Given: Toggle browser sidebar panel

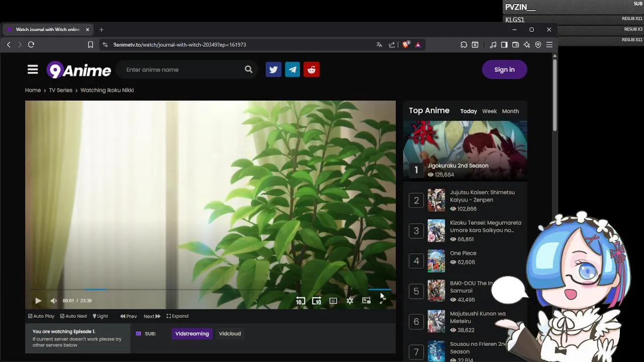Looking at the screenshot, I should point(504,45).
